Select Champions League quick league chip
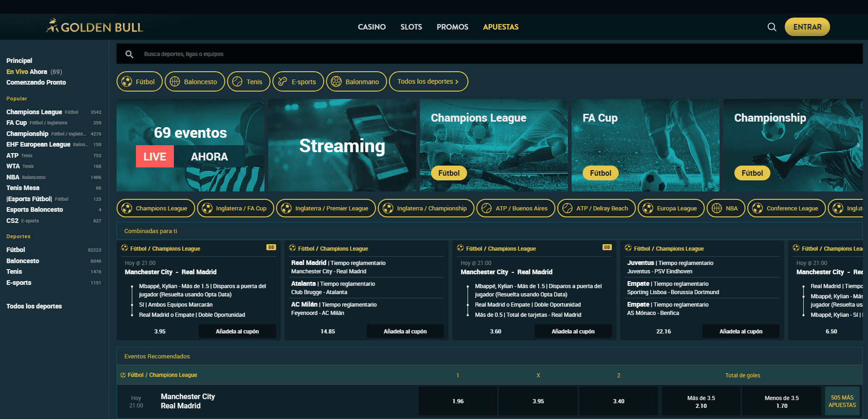 155,208
